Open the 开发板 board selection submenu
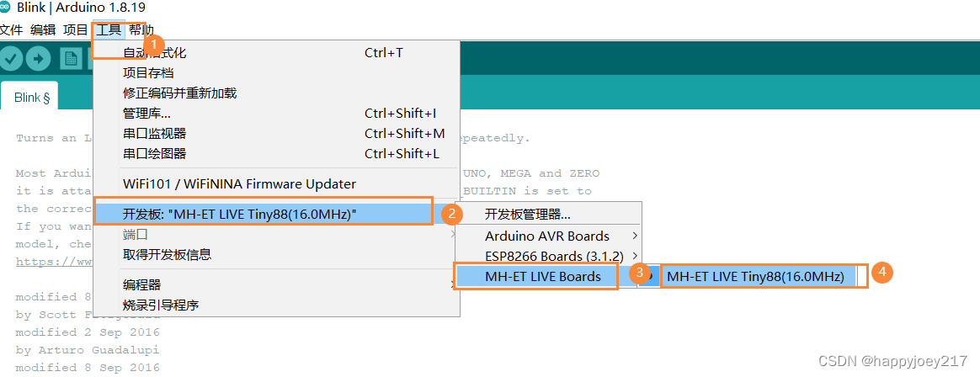 (x=275, y=214)
